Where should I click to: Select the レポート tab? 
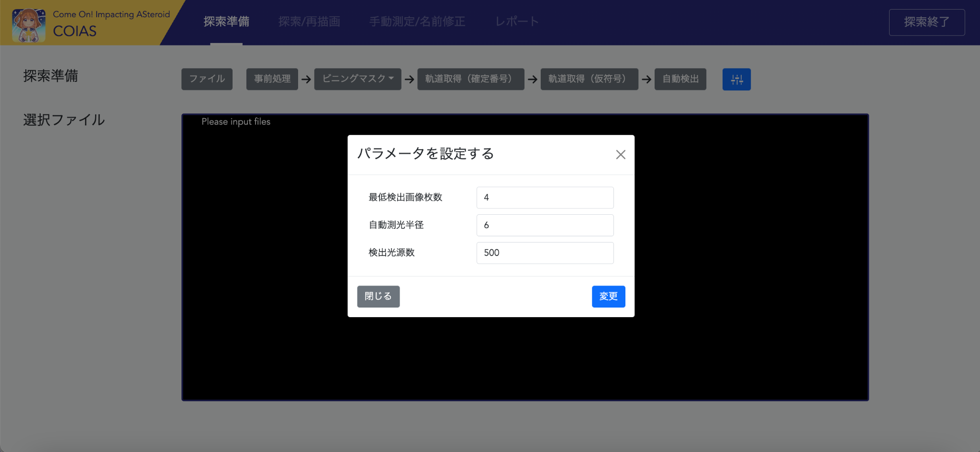517,22
